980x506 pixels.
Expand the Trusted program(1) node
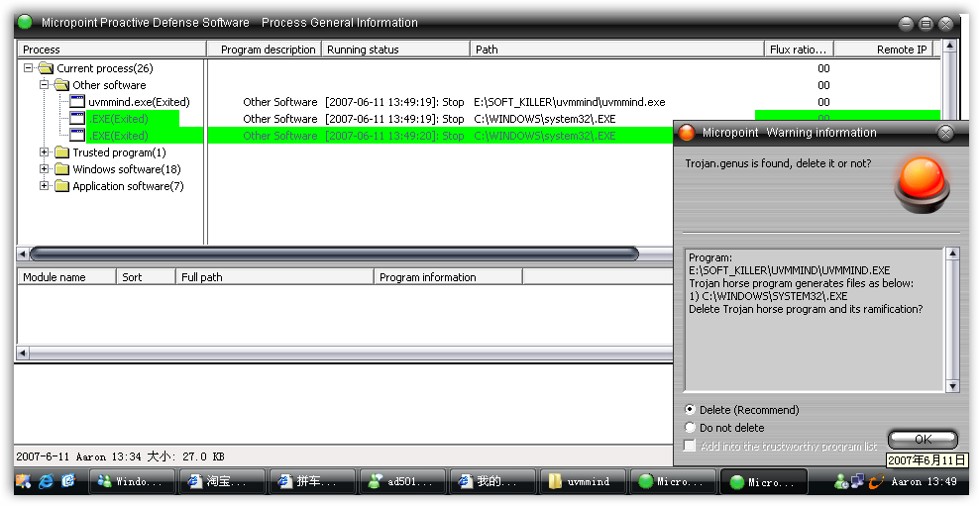click(44, 152)
